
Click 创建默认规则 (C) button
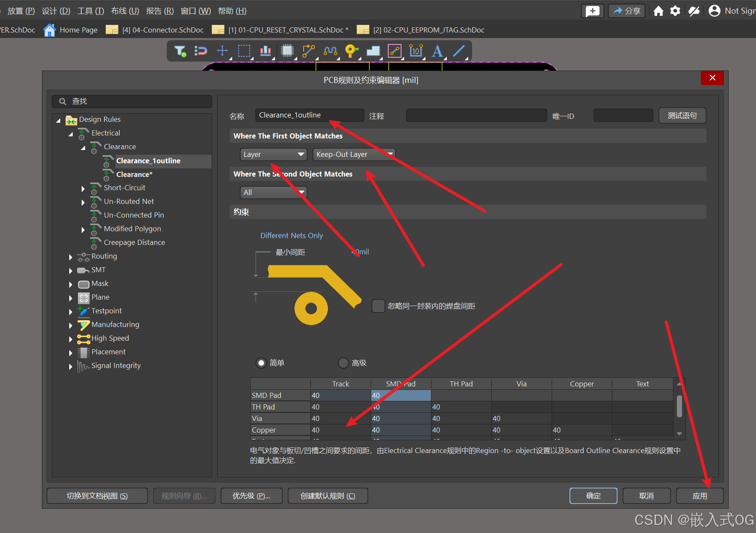point(328,496)
